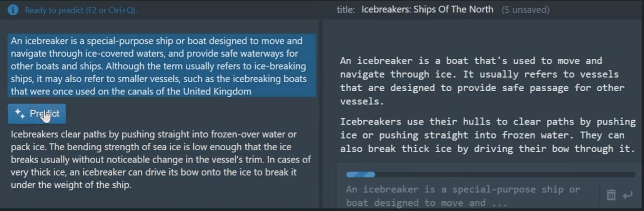
Task: Click the blue info icon in status bar
Action: point(13,10)
